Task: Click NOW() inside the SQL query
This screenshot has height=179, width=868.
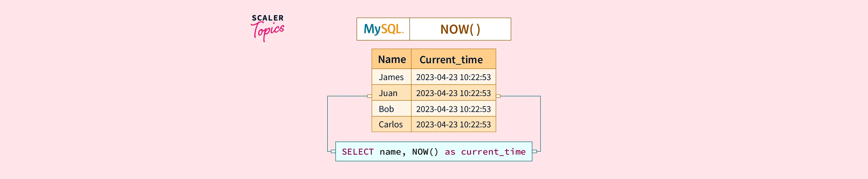Action: pos(425,152)
